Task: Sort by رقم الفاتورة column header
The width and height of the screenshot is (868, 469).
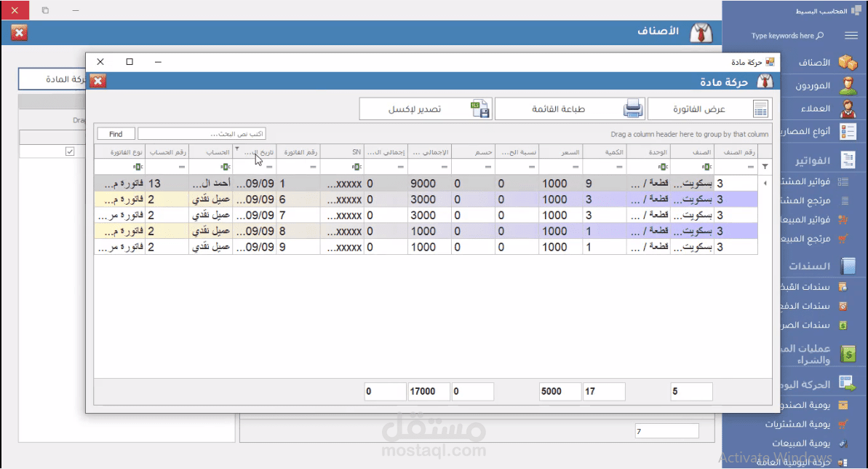Action: 298,152
